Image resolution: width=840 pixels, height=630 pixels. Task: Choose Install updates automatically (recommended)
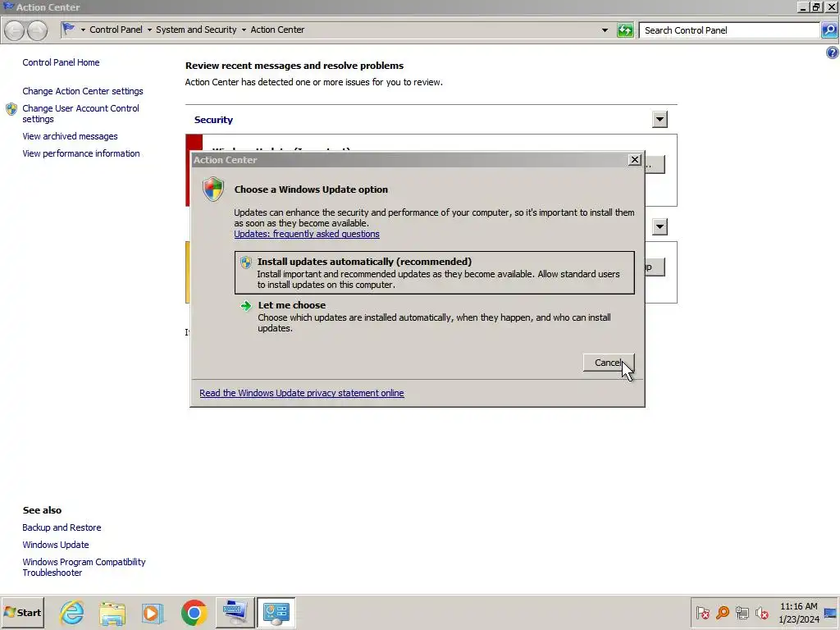click(435, 272)
